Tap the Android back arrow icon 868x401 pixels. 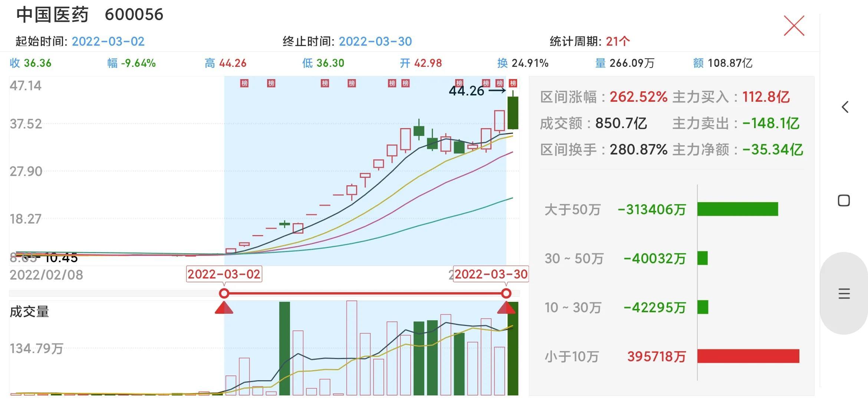coord(845,107)
